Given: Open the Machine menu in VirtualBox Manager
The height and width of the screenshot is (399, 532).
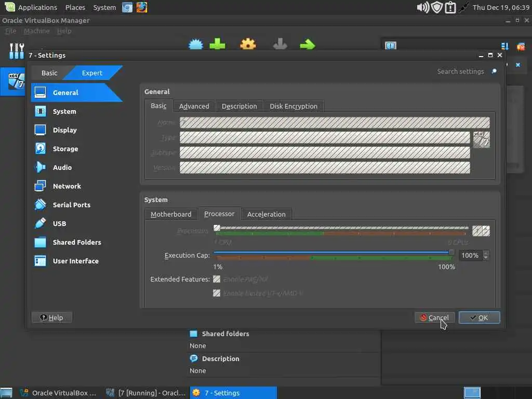Looking at the screenshot, I should [37, 31].
